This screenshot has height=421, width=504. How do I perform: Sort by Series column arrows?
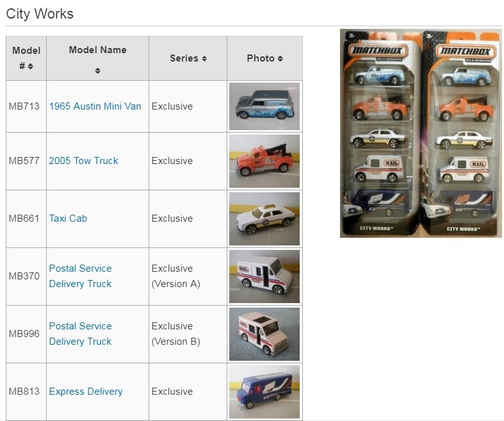coord(204,58)
